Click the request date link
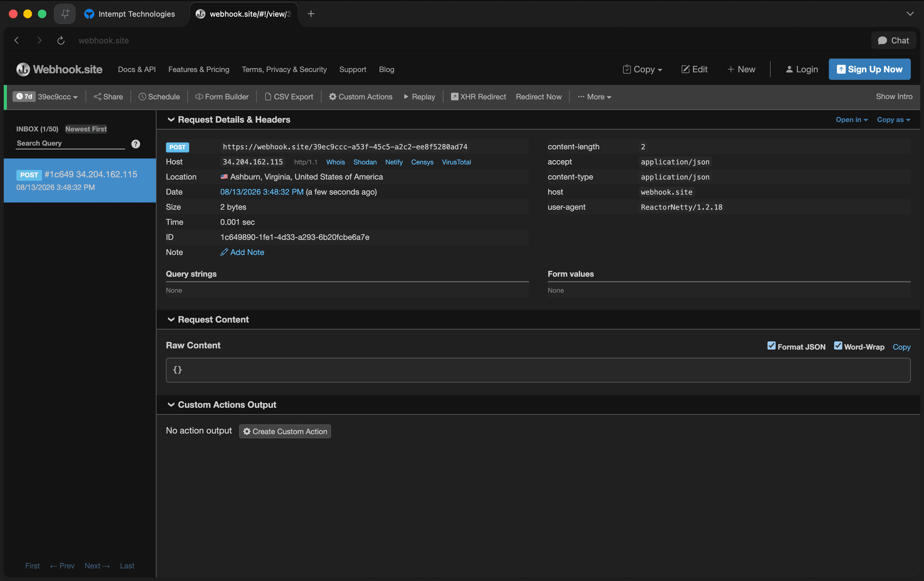This screenshot has height=581, width=924. (262, 192)
